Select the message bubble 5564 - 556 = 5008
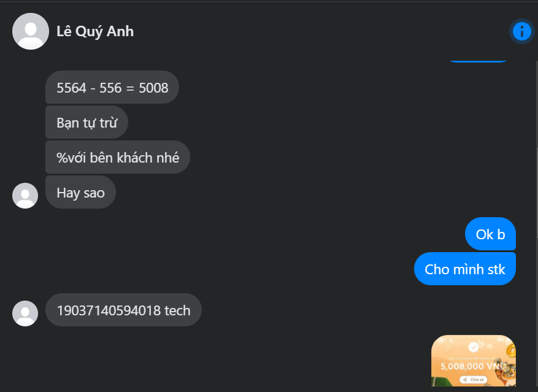 coord(112,87)
